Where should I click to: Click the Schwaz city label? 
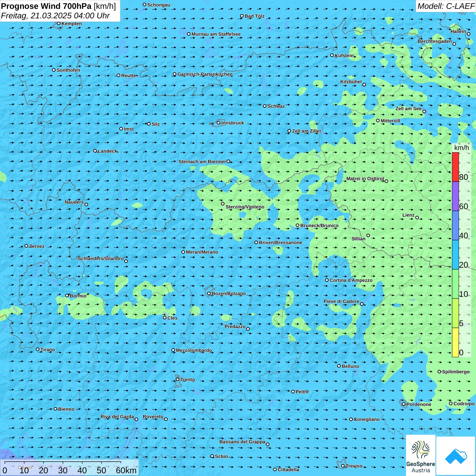click(276, 106)
